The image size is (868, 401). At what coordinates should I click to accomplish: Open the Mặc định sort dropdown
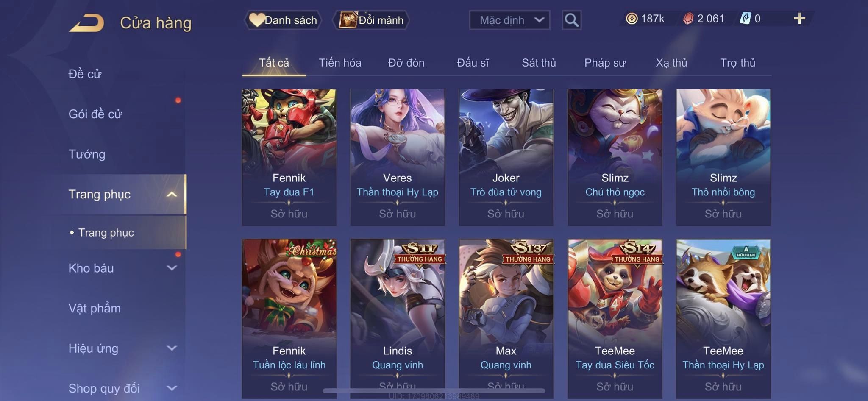(510, 20)
